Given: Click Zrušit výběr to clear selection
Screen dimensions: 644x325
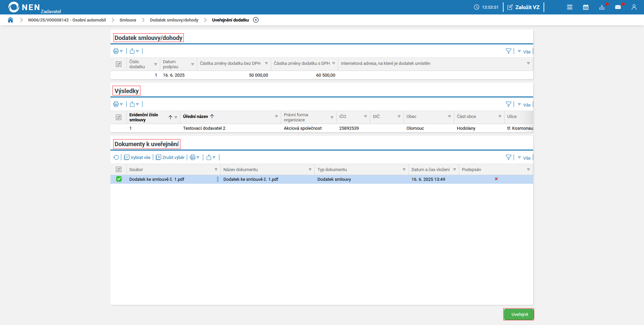Looking at the screenshot, I should (170, 157).
